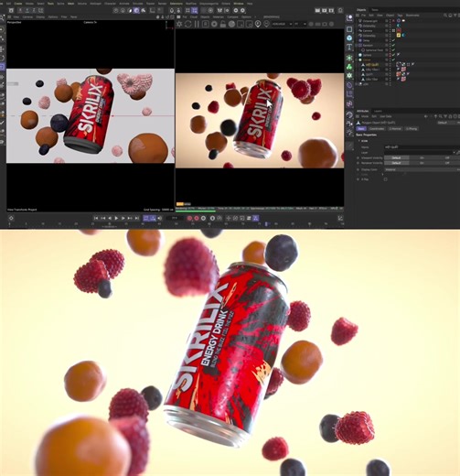Open Octane Live Viewer settings gear
The image size is (460, 476).
pos(214,24)
